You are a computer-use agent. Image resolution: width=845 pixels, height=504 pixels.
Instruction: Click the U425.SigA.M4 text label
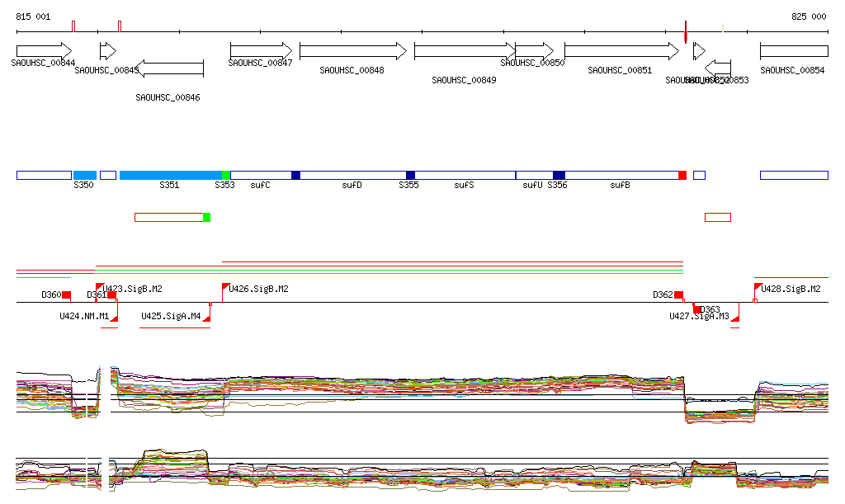tap(171, 316)
